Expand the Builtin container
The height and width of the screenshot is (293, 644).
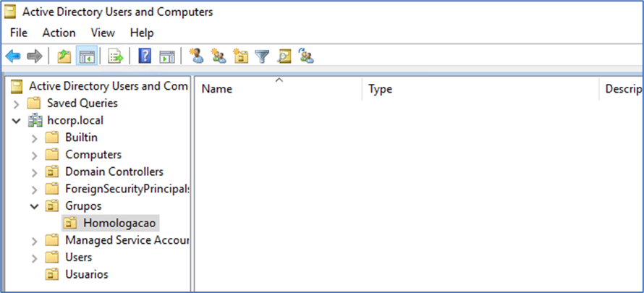(33, 137)
